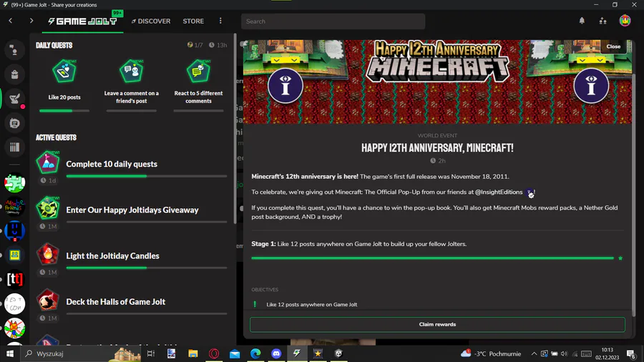Screen dimensions: 644x362
Task: Click the Stage 1 progress bar
Action: 432,258
